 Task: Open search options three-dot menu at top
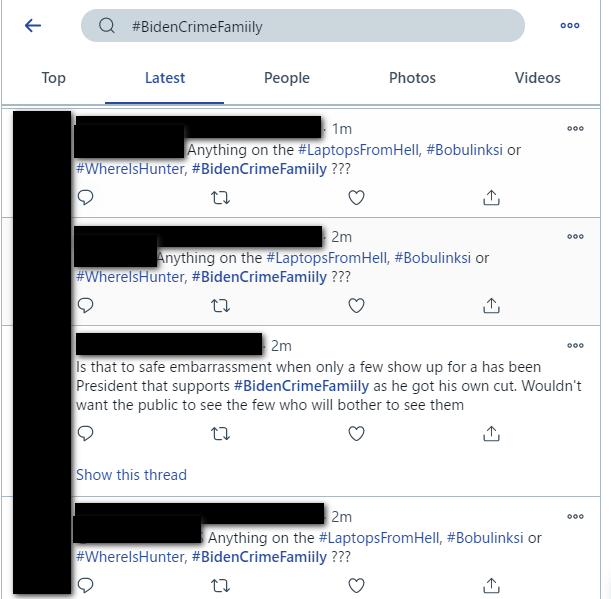pos(570,26)
